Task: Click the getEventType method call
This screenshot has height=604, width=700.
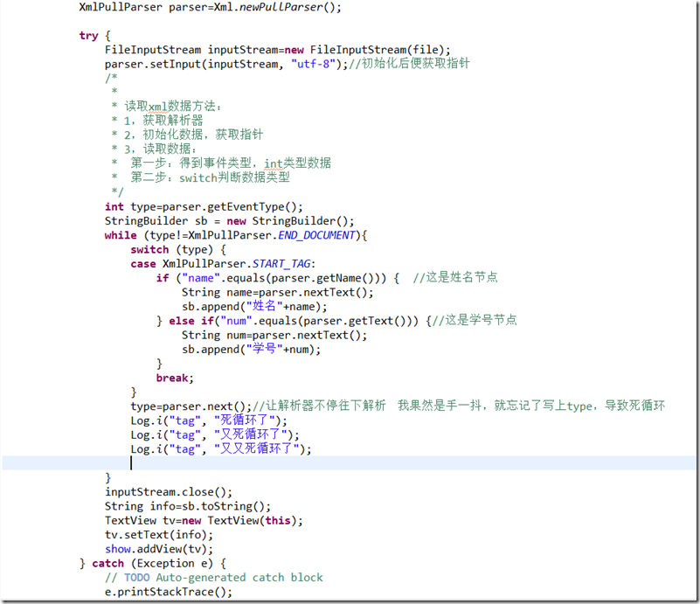Action: pos(252,206)
